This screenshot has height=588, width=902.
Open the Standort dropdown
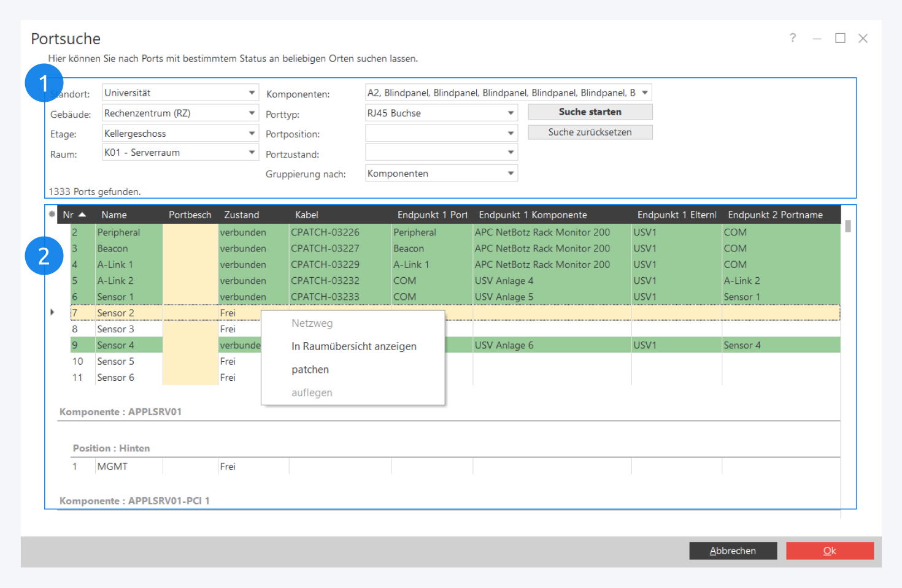(x=252, y=93)
